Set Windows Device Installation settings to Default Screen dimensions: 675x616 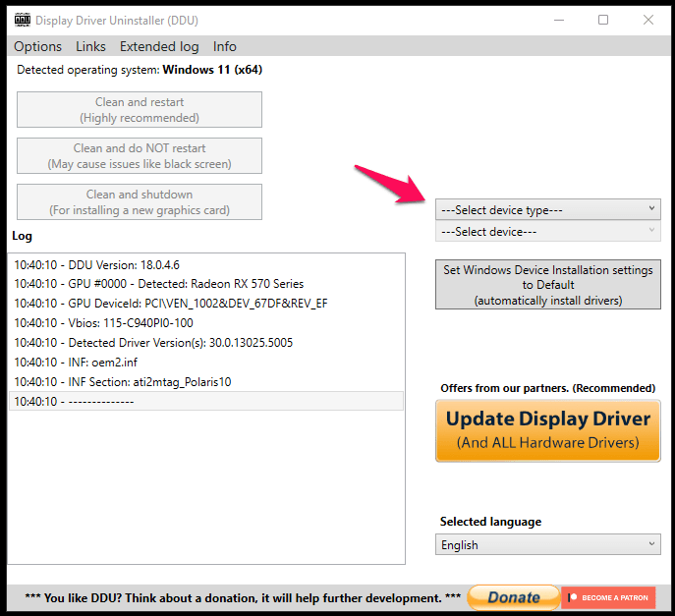[x=548, y=285]
